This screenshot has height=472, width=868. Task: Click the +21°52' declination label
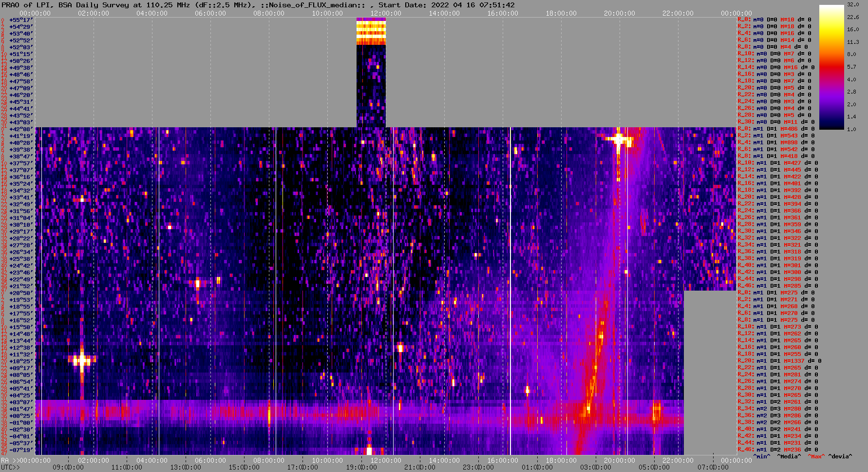tap(21, 286)
